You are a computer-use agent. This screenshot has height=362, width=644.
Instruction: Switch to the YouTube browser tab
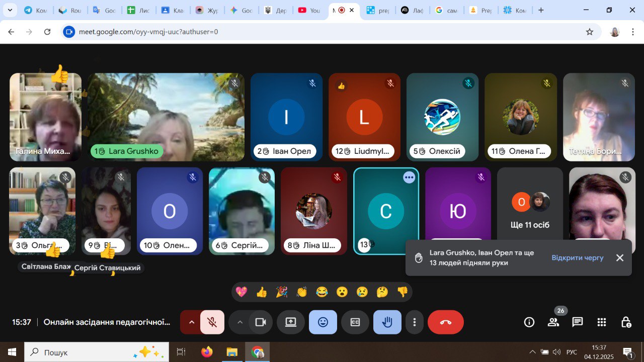pos(308,10)
